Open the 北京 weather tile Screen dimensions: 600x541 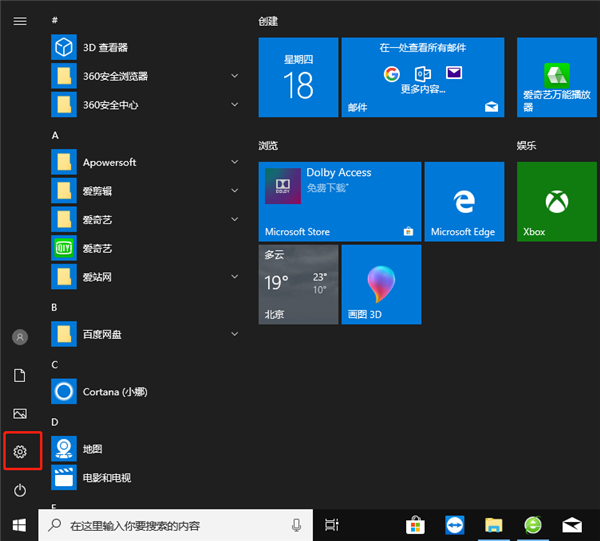coord(298,285)
